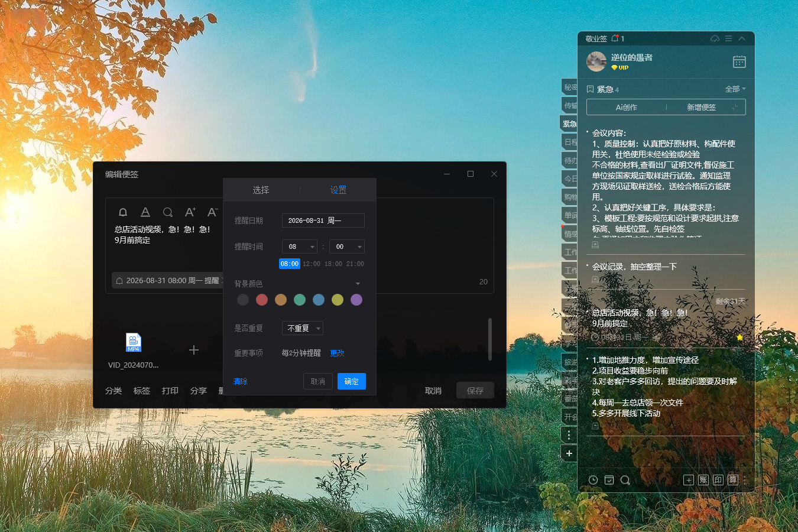798x532 pixels.
Task: Open the hamburger menu in 敬业签 header
Action: click(728, 38)
